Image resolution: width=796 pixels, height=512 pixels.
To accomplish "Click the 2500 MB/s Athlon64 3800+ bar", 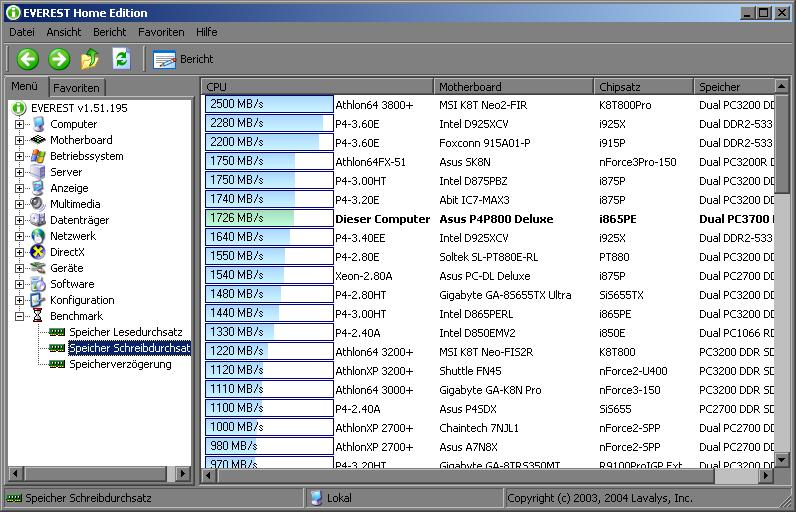I will [x=269, y=104].
